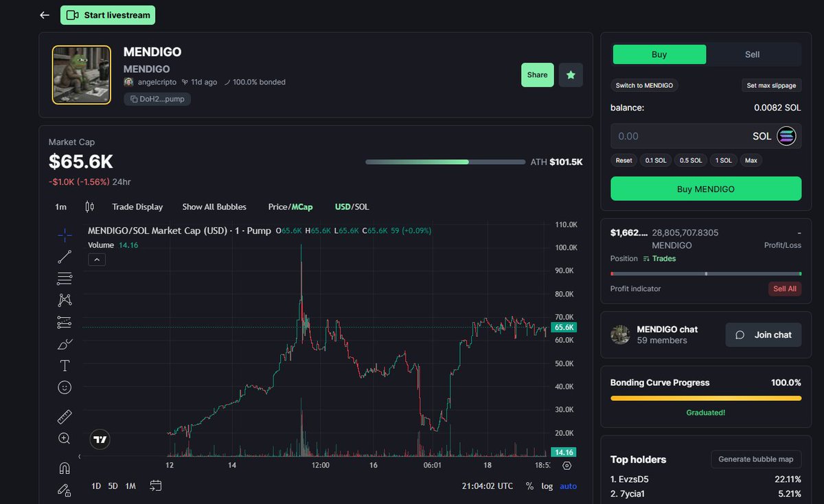The image size is (824, 504).
Task: Toggle Trade Display on chart
Action: [x=137, y=207]
